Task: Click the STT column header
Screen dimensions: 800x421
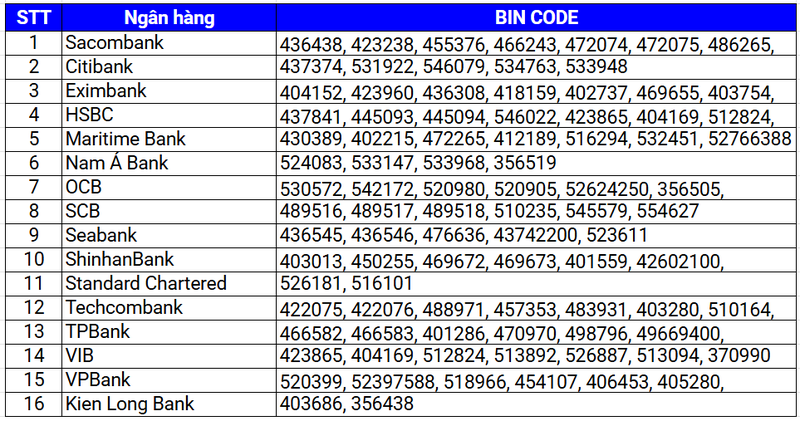Action: (34, 17)
